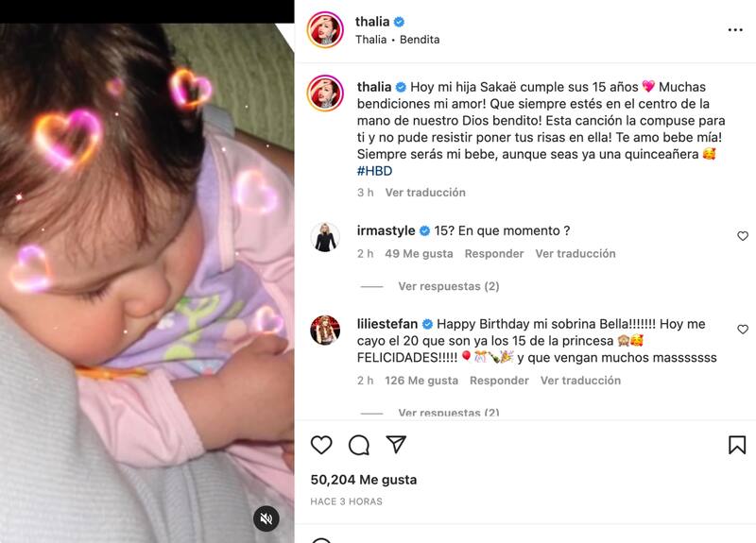Image resolution: width=756 pixels, height=543 pixels.
Task: Open liliestefan's avatar
Action: point(325,331)
